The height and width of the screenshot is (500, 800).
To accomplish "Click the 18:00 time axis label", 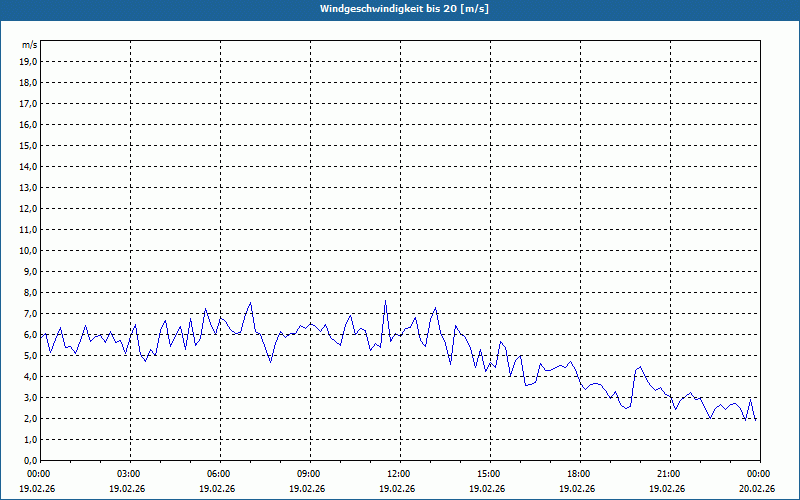I will pos(579,474).
